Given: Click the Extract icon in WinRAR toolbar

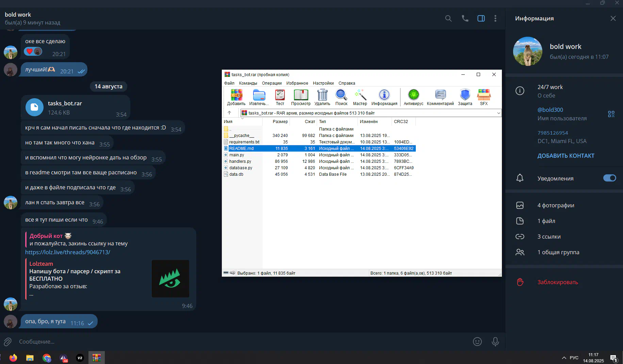Looking at the screenshot, I should point(259,97).
